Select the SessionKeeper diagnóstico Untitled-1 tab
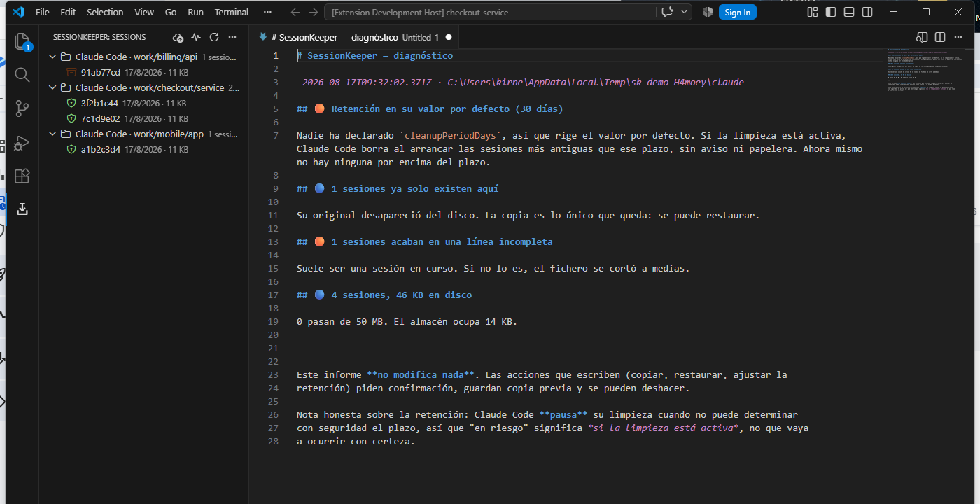The width and height of the screenshot is (980, 504). (354, 37)
